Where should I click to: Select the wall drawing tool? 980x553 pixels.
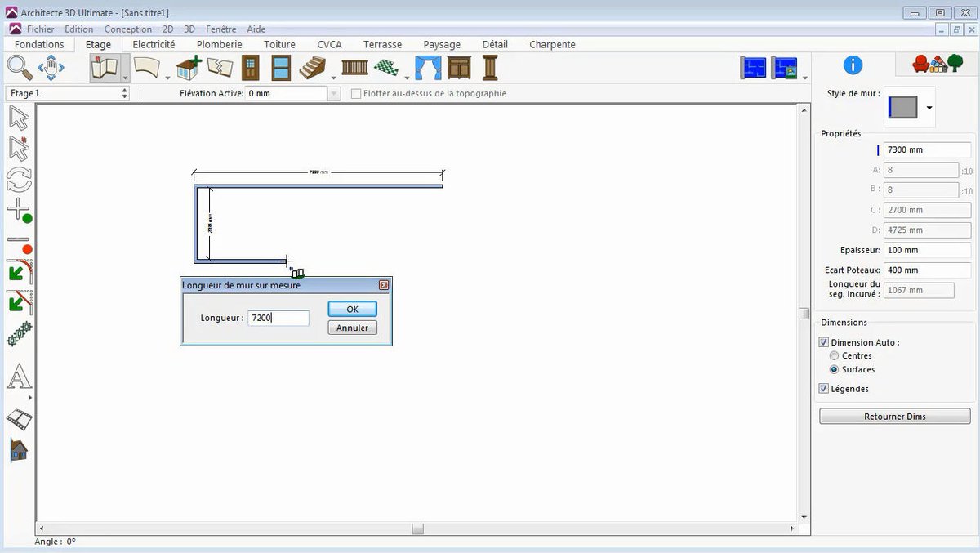coord(105,67)
